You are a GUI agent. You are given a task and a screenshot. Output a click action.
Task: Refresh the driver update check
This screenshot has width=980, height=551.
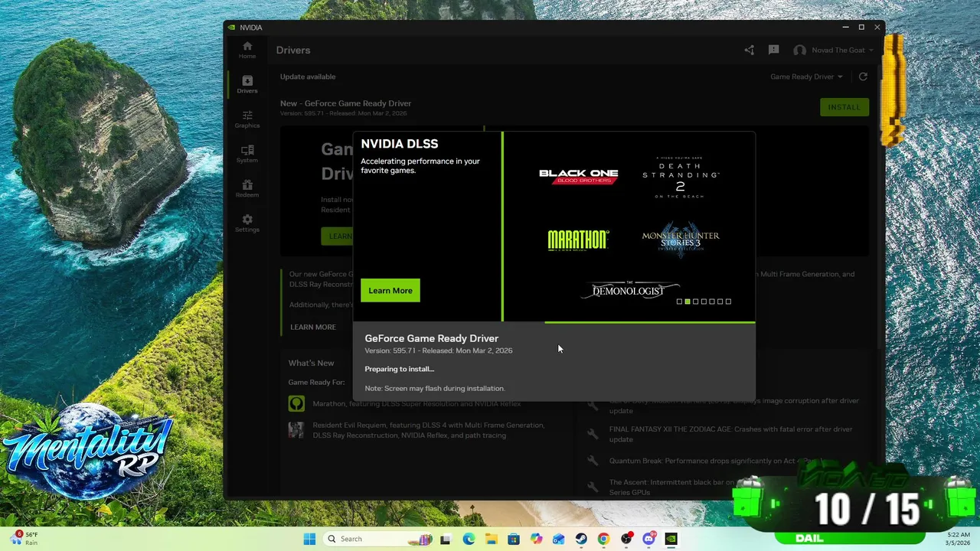pyautogui.click(x=863, y=77)
